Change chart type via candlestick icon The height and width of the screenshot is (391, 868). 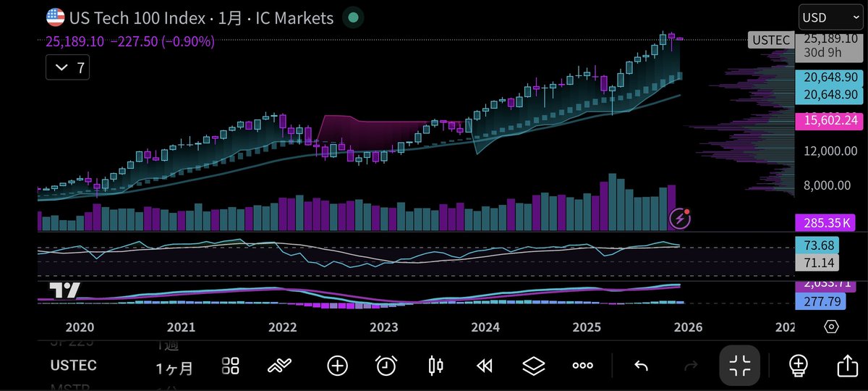(x=435, y=366)
